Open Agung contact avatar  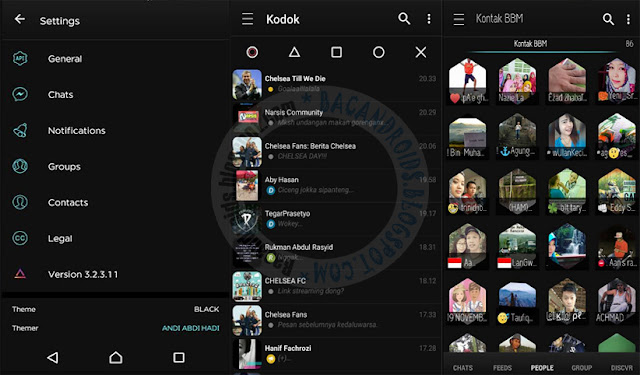pos(517,136)
